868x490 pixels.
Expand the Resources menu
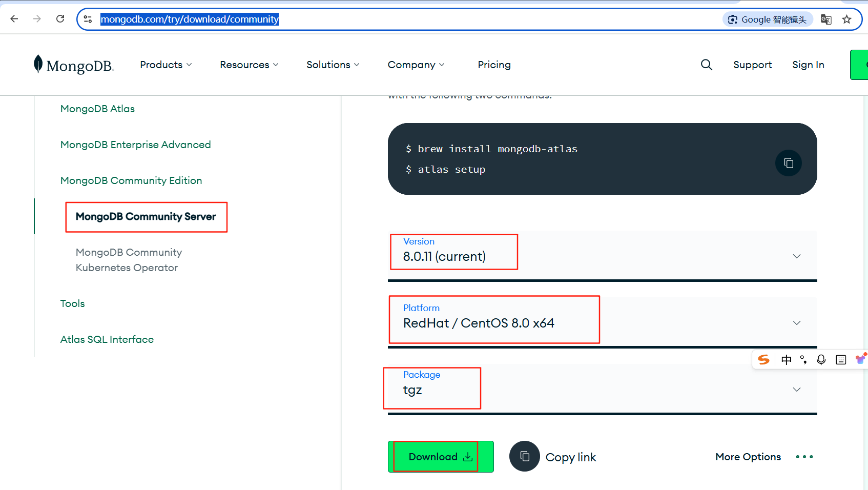(249, 65)
